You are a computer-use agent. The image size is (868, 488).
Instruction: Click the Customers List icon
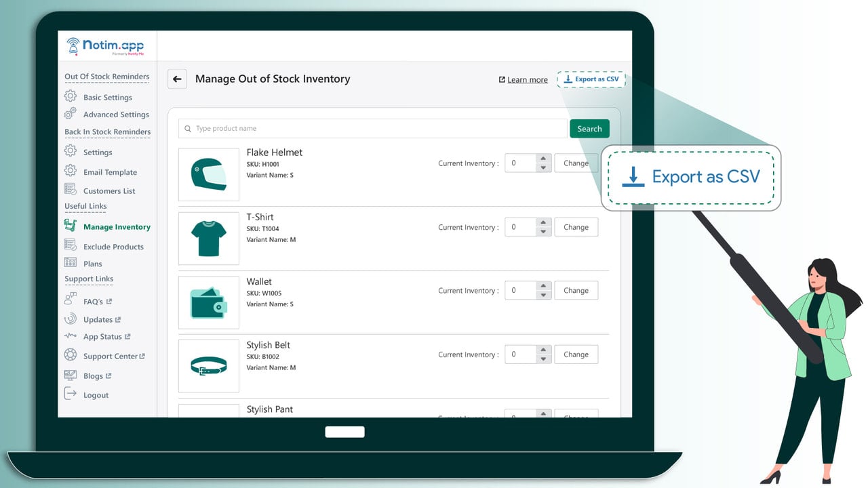coord(71,190)
